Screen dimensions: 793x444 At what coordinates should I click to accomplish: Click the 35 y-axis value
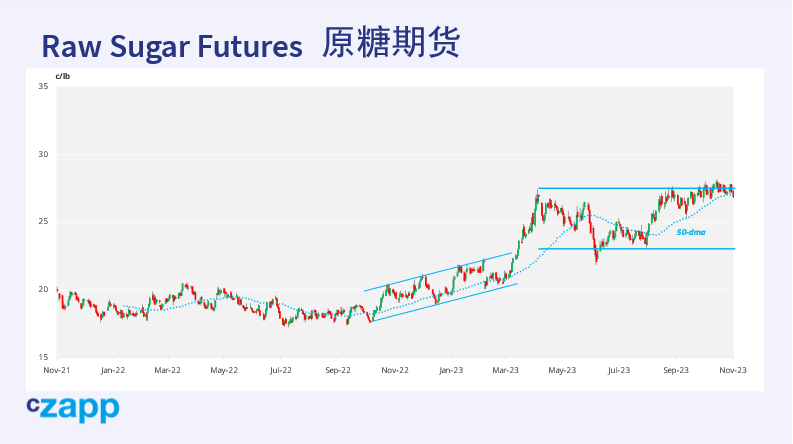[x=43, y=87]
